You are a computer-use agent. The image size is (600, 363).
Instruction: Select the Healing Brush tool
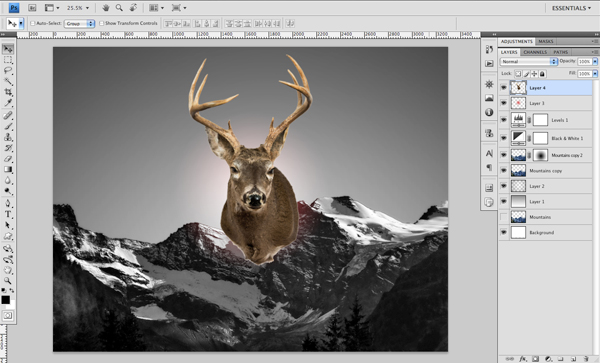pos(8,115)
